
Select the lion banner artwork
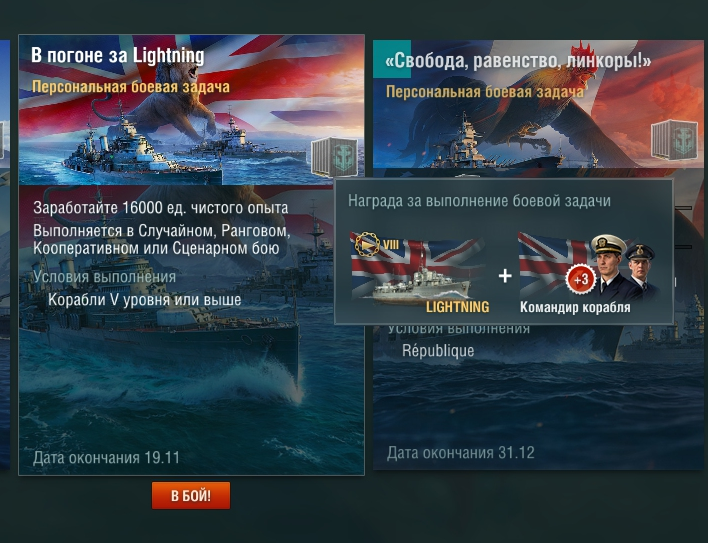tap(191, 110)
